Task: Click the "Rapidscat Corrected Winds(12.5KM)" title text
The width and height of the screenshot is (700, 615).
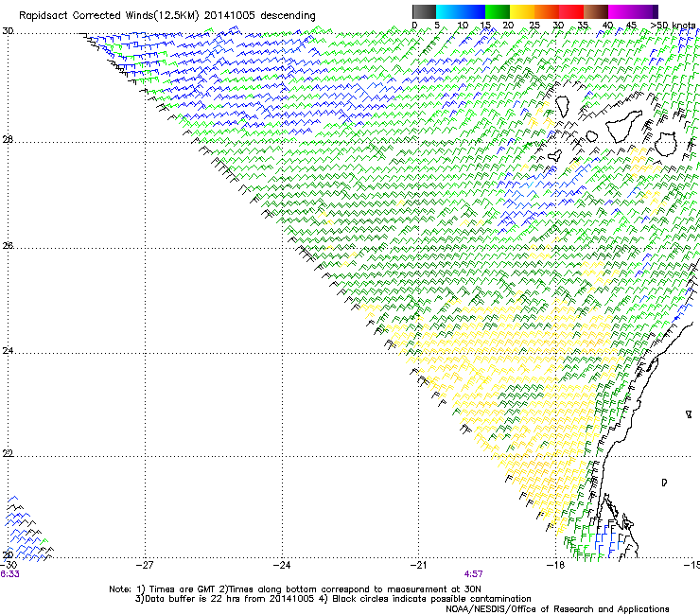Action: (x=109, y=16)
